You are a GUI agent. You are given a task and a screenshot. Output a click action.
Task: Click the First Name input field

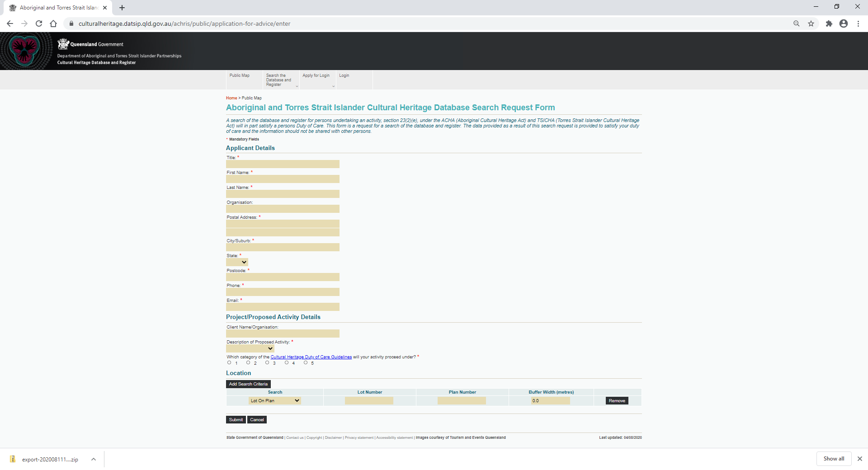coord(283,179)
